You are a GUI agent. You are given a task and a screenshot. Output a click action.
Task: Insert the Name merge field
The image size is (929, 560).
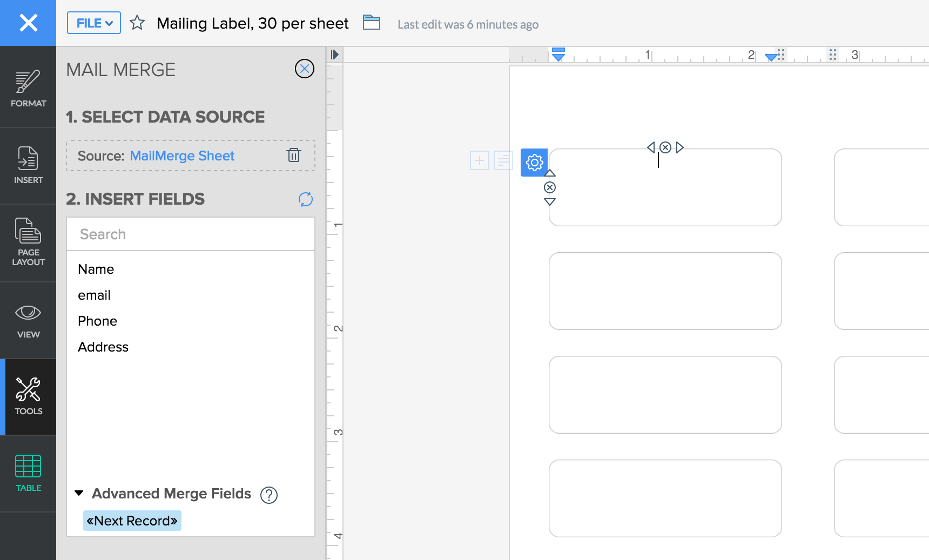click(96, 269)
